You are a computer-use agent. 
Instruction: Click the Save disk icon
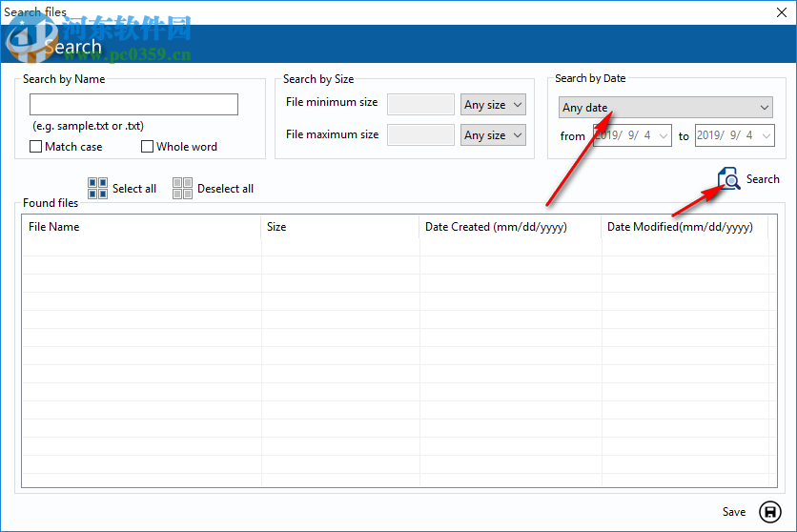pyautogui.click(x=770, y=512)
